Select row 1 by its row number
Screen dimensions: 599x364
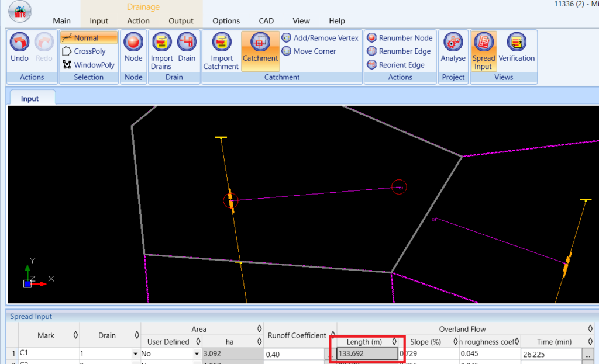pyautogui.click(x=13, y=353)
